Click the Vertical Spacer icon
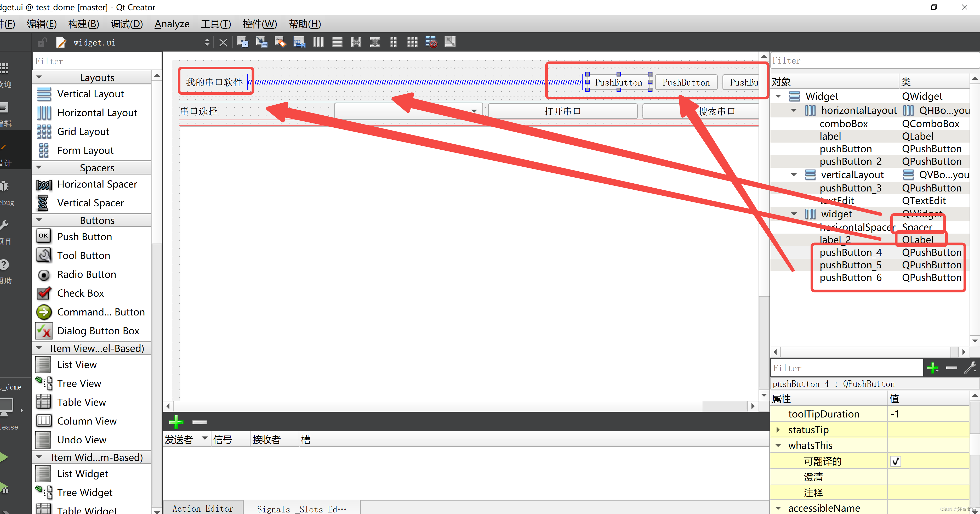 tap(43, 204)
